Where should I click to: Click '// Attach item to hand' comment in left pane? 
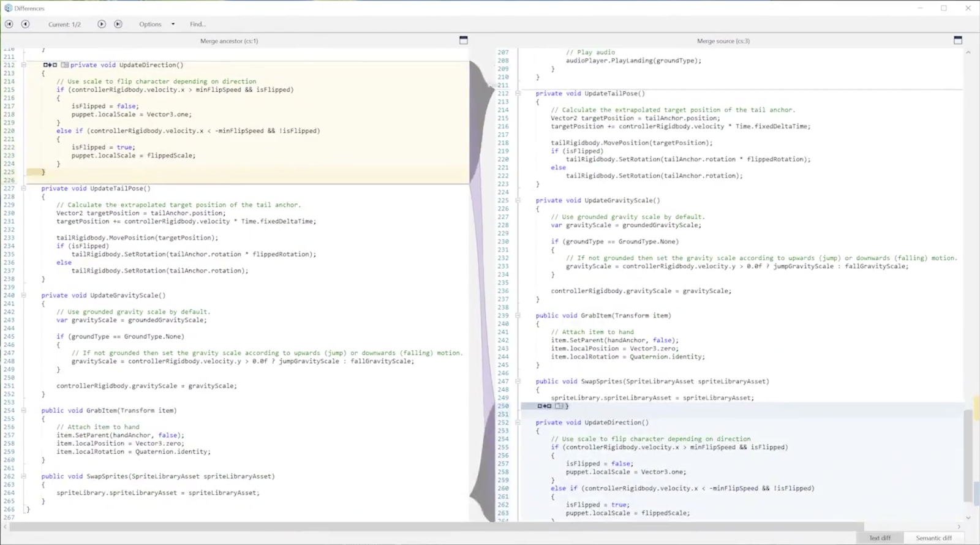[x=97, y=427]
